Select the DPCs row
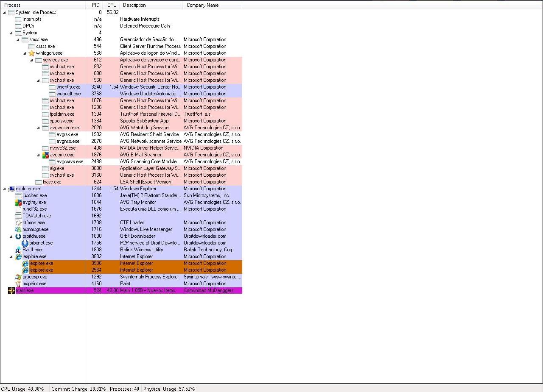The width and height of the screenshot is (543, 392). click(x=121, y=26)
